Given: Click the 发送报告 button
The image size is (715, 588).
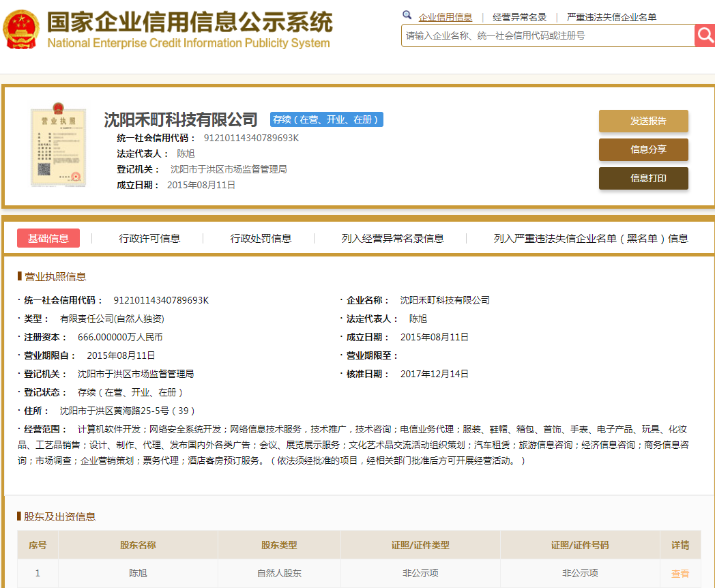Looking at the screenshot, I should [643, 121].
